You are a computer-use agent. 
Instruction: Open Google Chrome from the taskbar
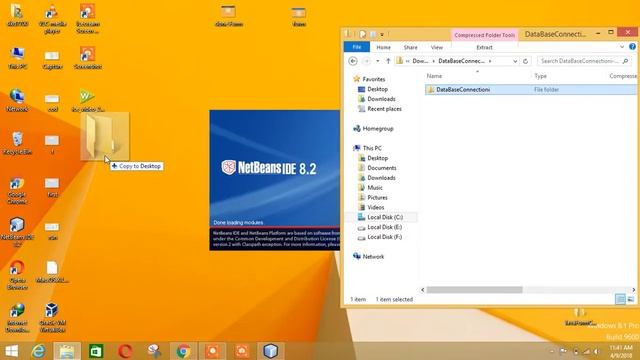[183, 351]
